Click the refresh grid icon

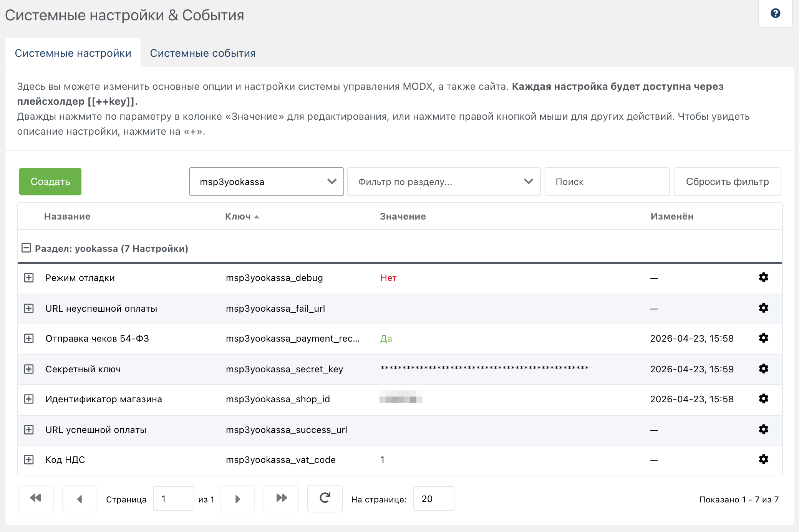click(x=325, y=499)
